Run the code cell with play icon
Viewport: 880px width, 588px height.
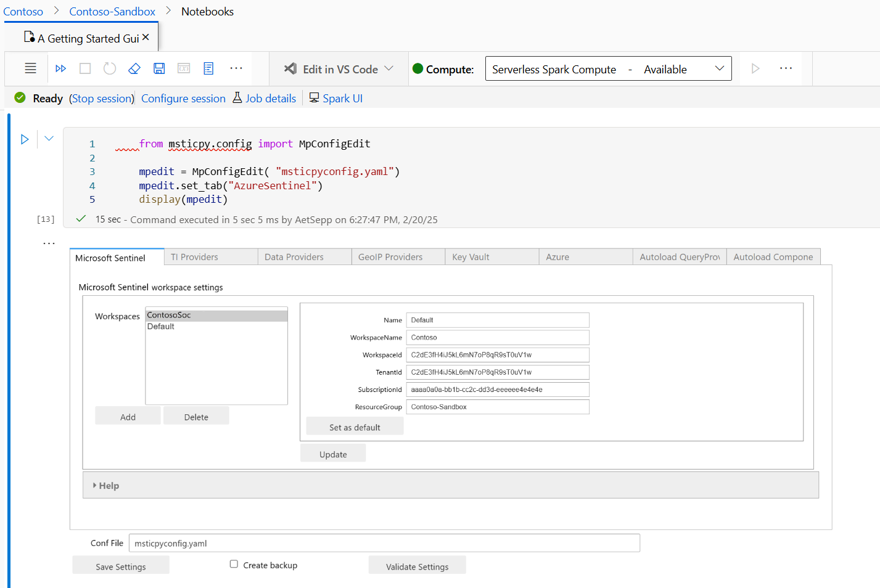click(25, 139)
